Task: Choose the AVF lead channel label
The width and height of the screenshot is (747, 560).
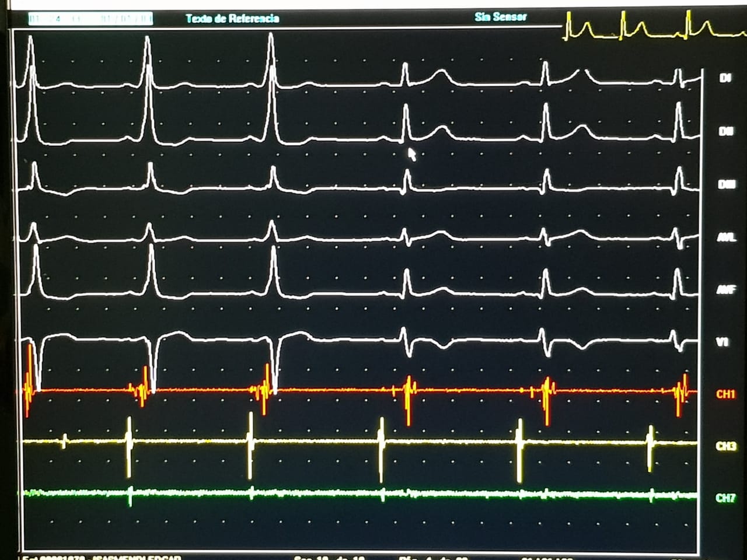Action: (725, 290)
